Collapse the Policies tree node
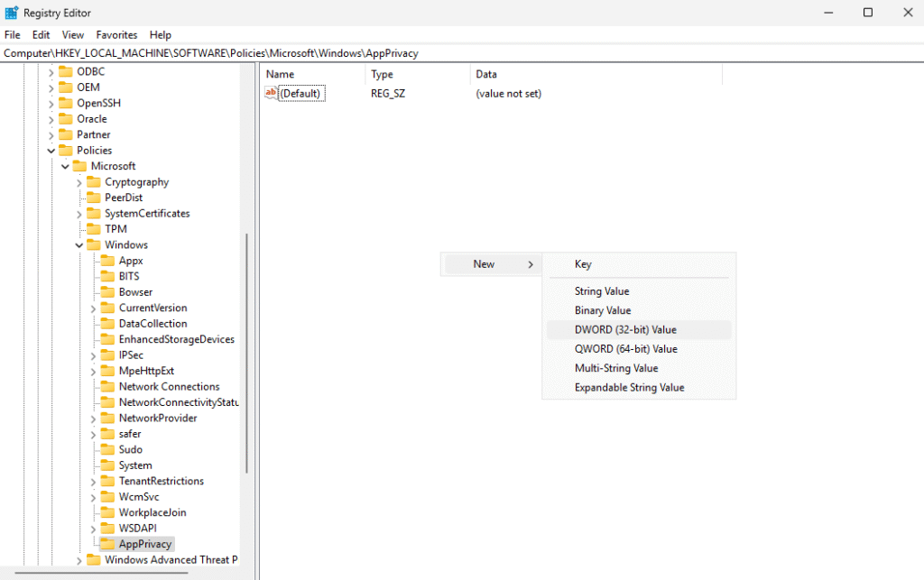 (51, 151)
